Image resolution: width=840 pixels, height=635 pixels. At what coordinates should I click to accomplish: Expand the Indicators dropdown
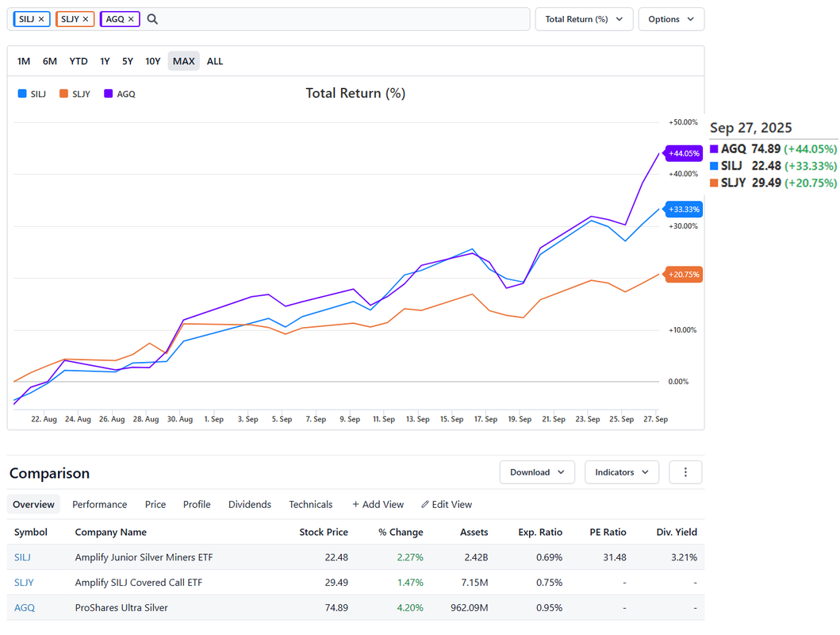point(622,472)
